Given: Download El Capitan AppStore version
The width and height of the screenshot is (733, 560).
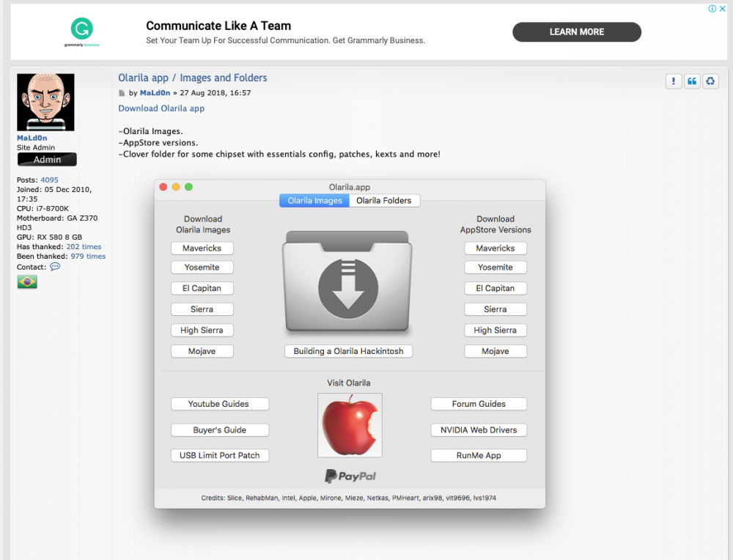Looking at the screenshot, I should click(x=496, y=288).
